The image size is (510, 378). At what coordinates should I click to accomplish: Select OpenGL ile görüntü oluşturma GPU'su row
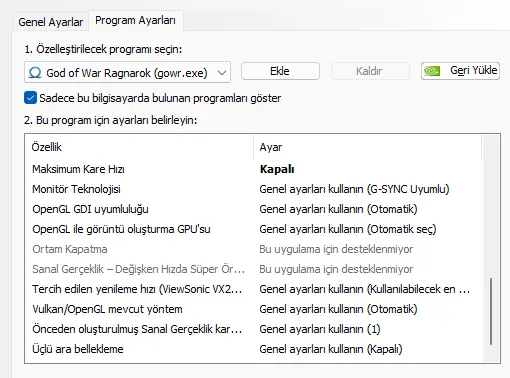pyautogui.click(x=253, y=229)
